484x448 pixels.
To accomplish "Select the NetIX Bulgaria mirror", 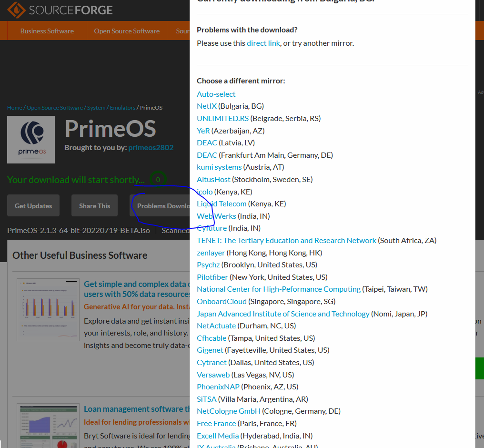I will click(207, 106).
